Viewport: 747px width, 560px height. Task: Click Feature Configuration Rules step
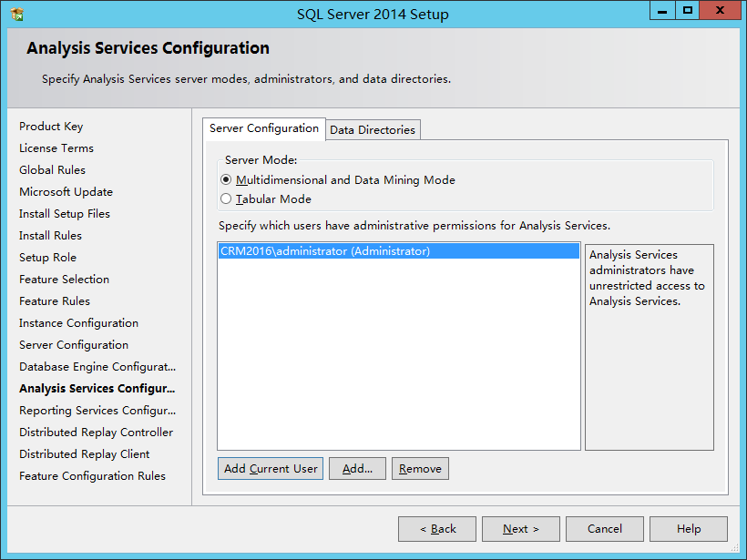pyautogui.click(x=92, y=476)
